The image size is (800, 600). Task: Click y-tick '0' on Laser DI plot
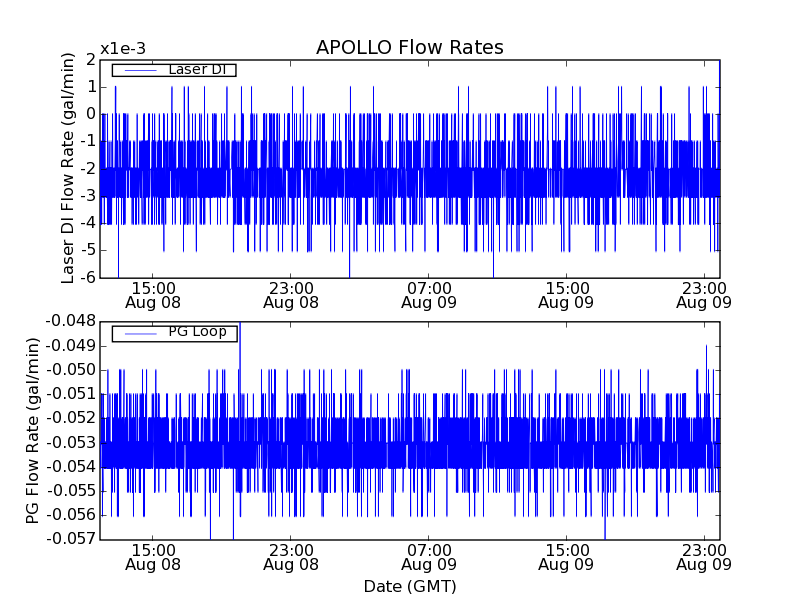[x=91, y=114]
